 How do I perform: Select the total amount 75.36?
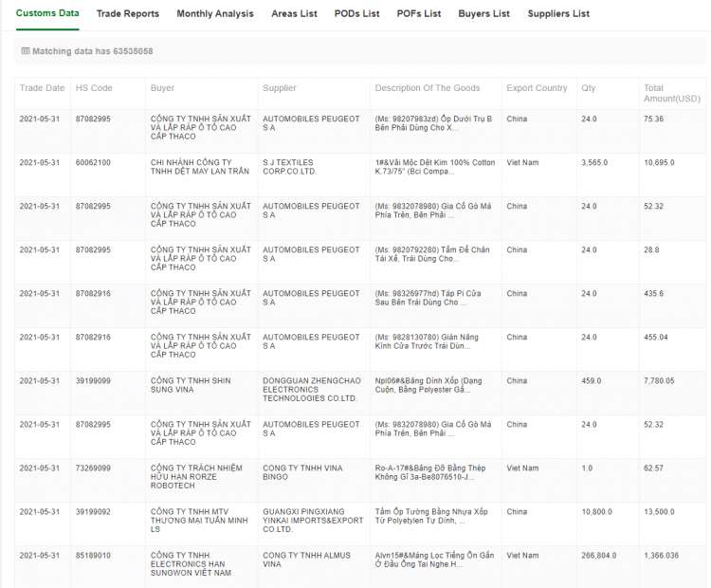653,119
